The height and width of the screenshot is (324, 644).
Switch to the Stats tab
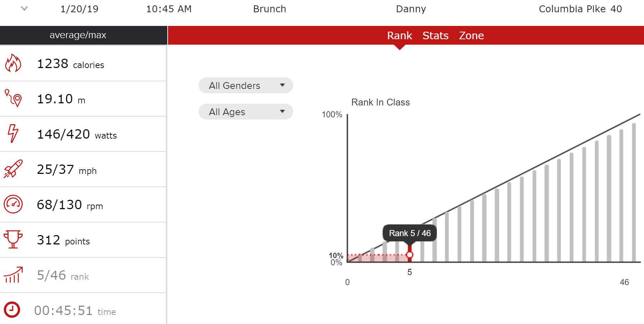[x=435, y=36]
